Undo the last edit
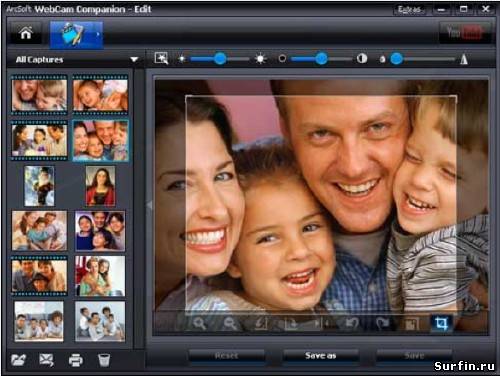Viewport: 500px width, 376px height. click(352, 323)
